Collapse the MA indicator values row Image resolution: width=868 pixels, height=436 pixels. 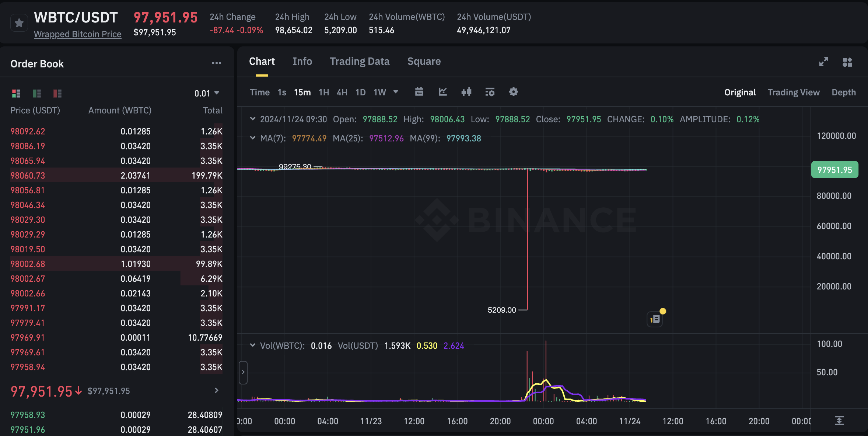tap(253, 138)
